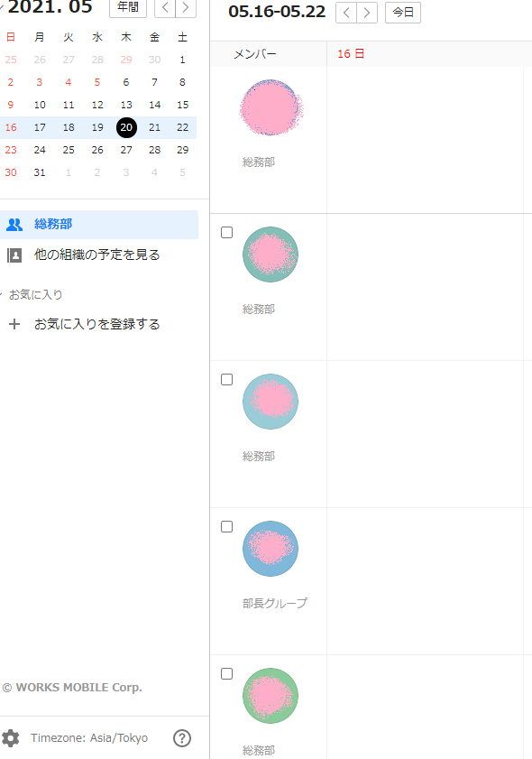
Task: Click the plus icon to register favorite
Action: [x=14, y=324]
